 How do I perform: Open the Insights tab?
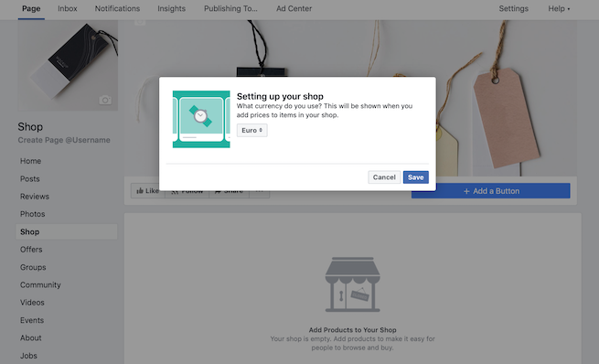[x=172, y=8]
